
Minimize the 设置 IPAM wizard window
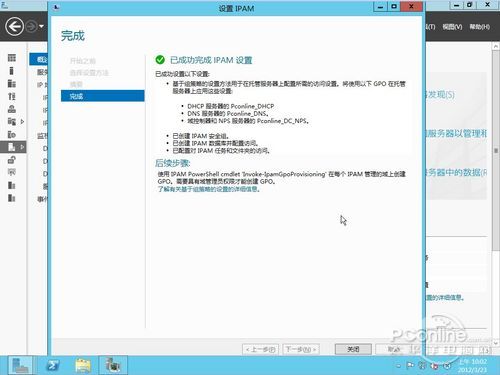[380, 7]
